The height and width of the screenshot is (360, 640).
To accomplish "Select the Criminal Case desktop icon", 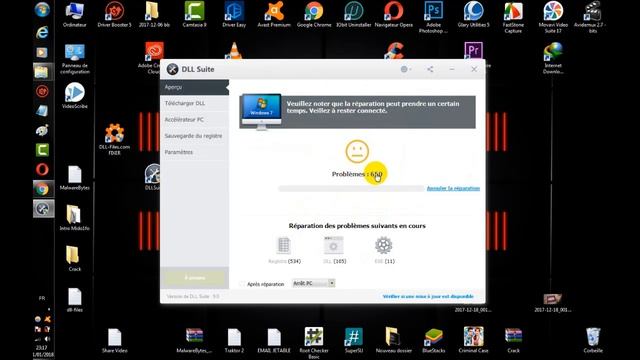I will pos(473,340).
